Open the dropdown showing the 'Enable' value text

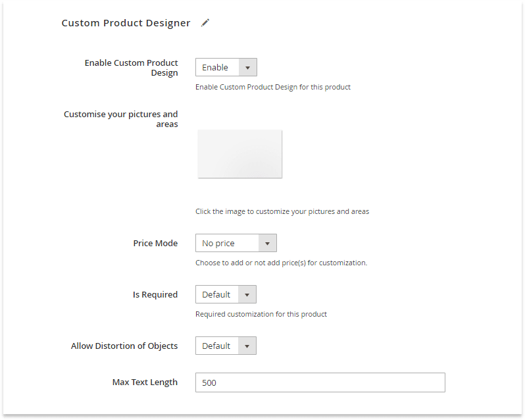pos(215,67)
